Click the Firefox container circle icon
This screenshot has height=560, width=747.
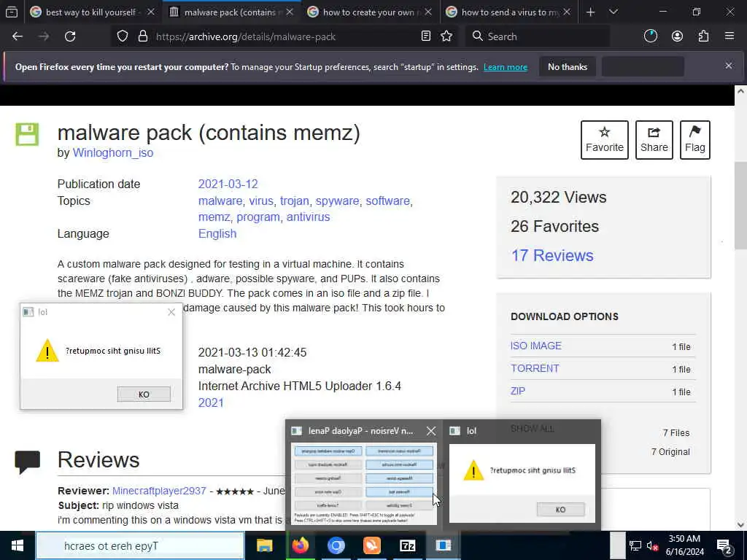650,36
